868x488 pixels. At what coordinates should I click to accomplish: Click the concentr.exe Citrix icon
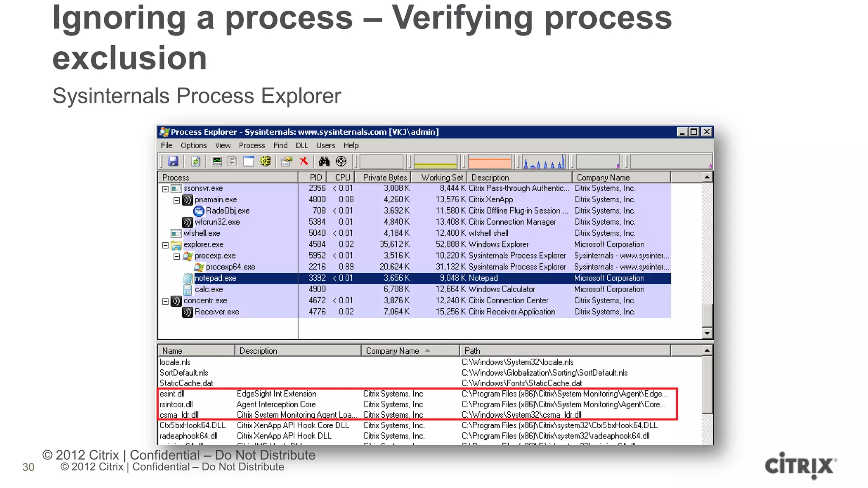point(176,301)
